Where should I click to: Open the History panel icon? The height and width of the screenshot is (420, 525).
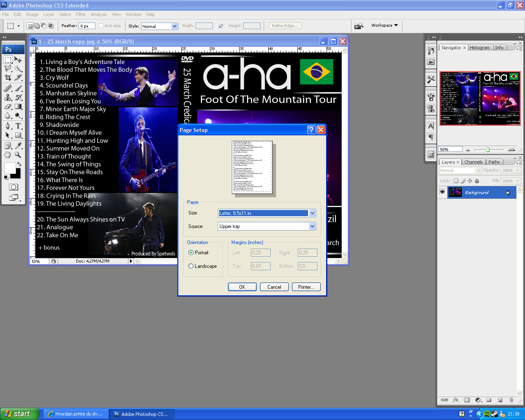point(431,51)
